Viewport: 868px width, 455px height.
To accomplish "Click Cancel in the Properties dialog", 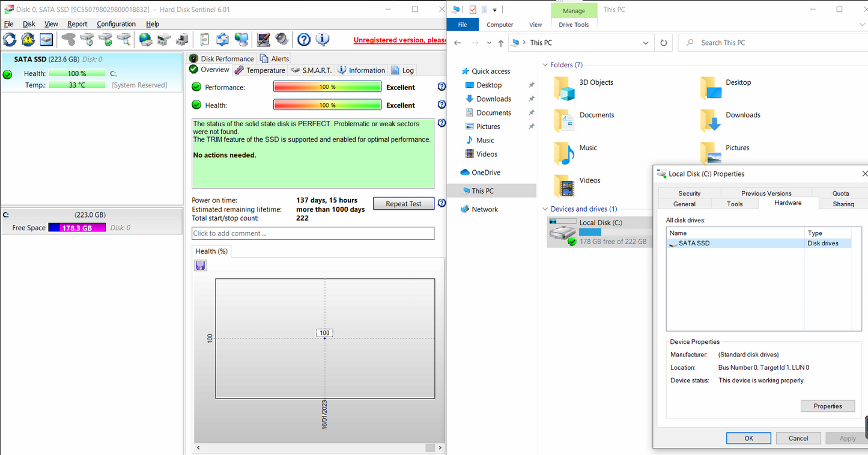I will tap(798, 438).
